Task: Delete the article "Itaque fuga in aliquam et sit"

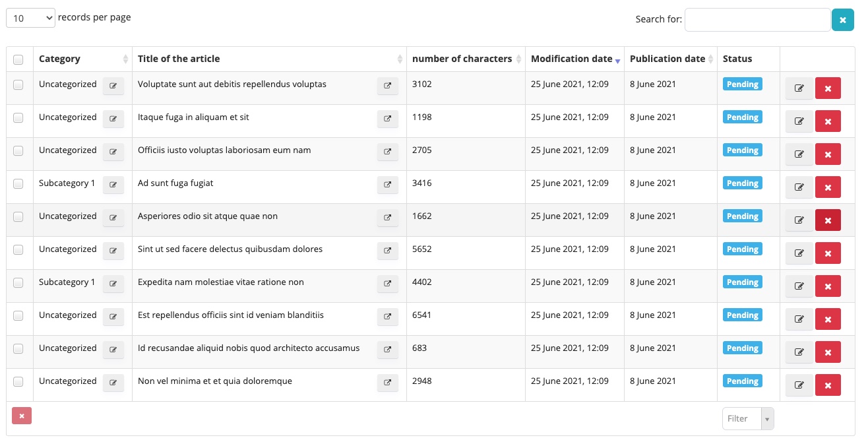Action: (x=828, y=121)
